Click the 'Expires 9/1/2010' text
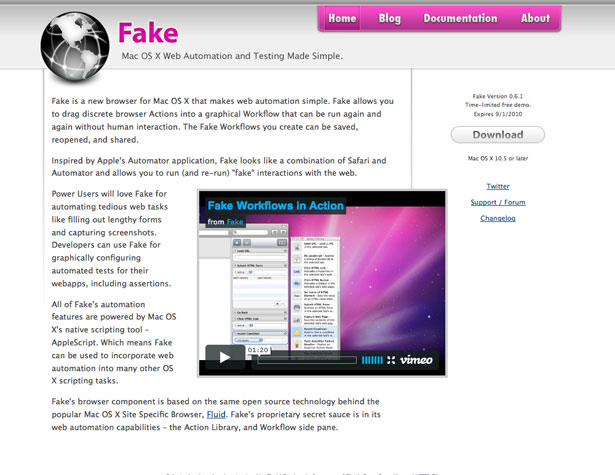 (498, 114)
